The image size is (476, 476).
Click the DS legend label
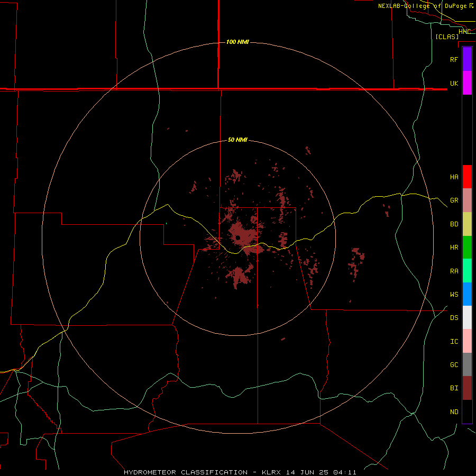pos(454,318)
